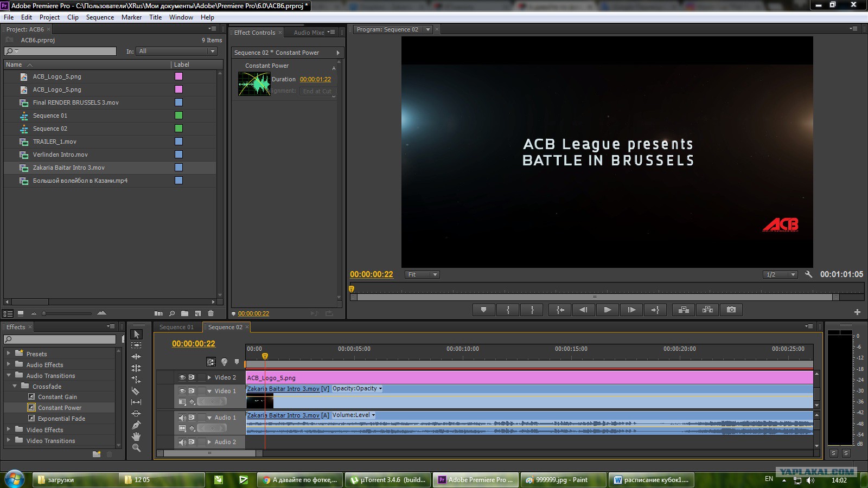868x488 pixels.
Task: Toggle Snap in the timeline
Action: point(211,362)
